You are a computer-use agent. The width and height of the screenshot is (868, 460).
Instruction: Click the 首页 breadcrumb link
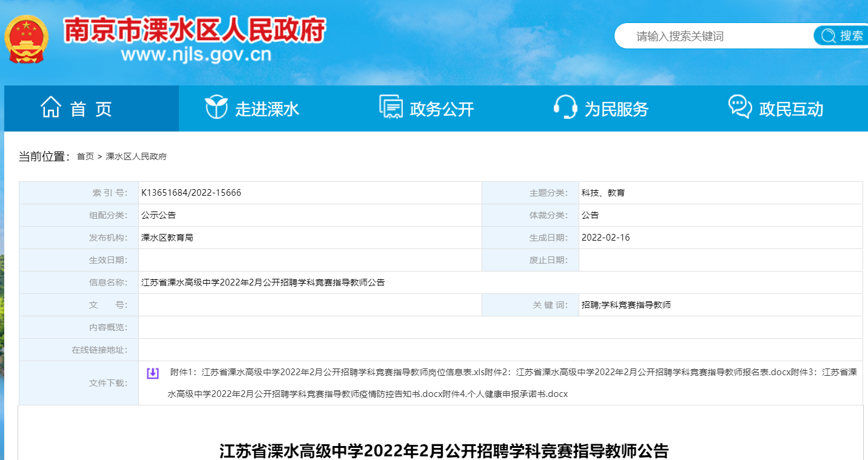(85, 157)
